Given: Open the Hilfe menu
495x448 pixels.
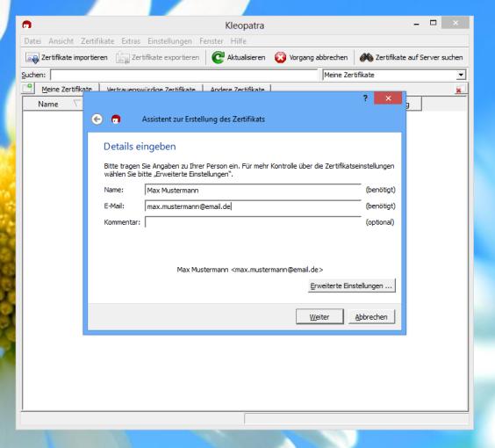Looking at the screenshot, I should 238,41.
